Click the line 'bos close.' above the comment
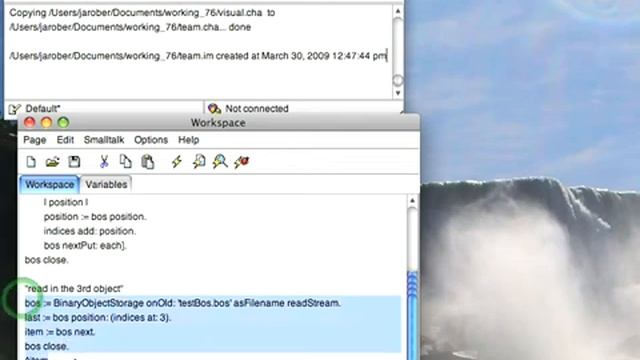 coord(47,260)
